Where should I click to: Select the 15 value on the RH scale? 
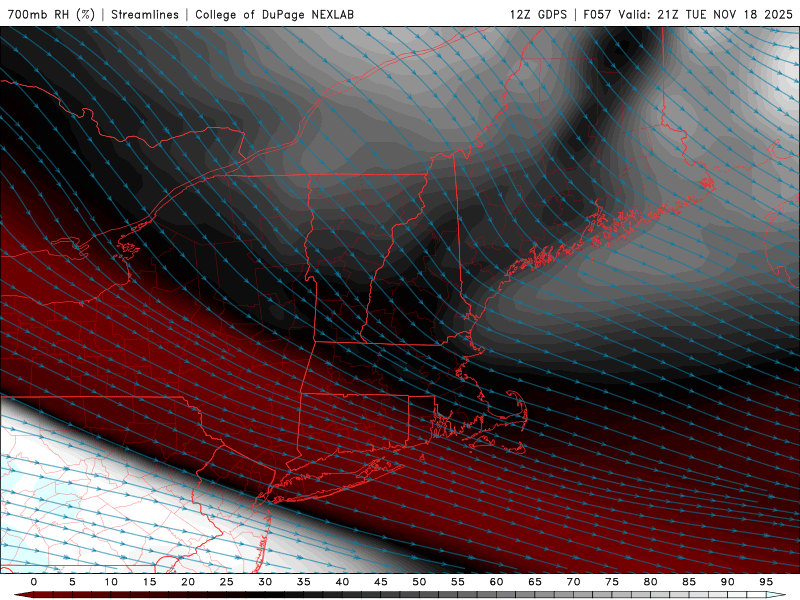[x=149, y=582]
